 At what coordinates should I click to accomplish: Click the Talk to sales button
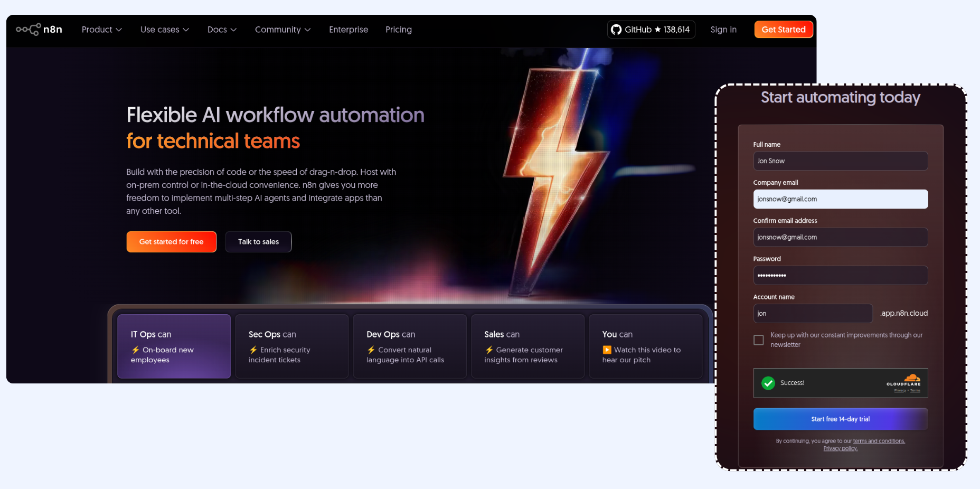tap(259, 242)
